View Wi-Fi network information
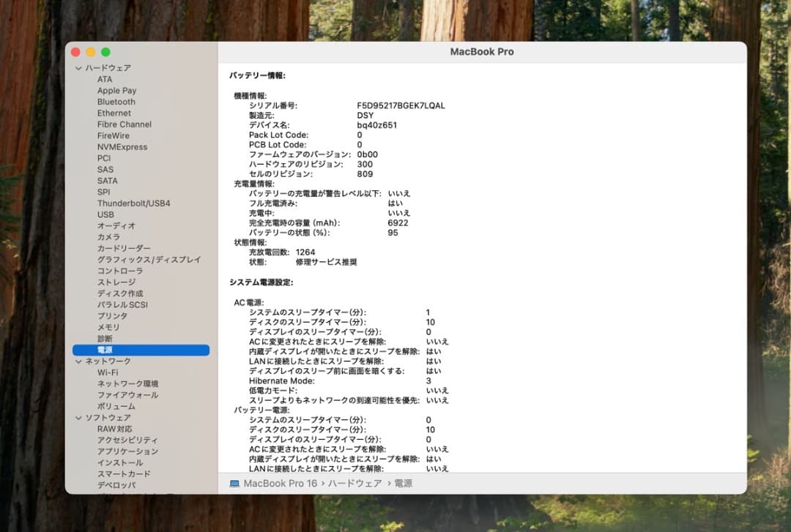This screenshot has height=532, width=791. pos(108,372)
